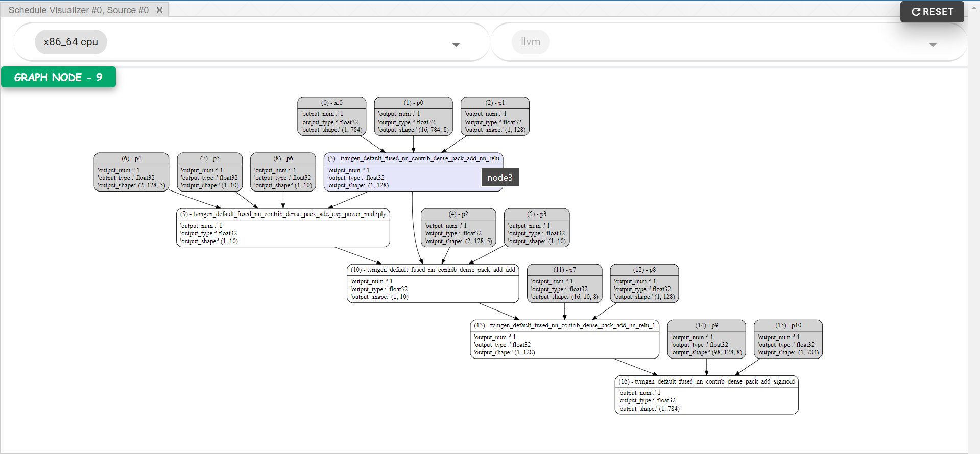The height and width of the screenshot is (454, 980).
Task: Click parameter node (15) p10
Action: (x=787, y=339)
